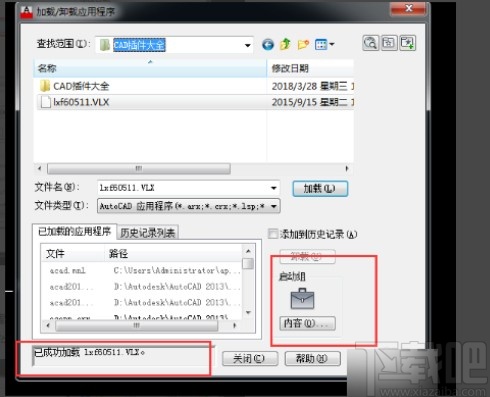Create a new folder icon
490x397 pixels.
[303, 44]
